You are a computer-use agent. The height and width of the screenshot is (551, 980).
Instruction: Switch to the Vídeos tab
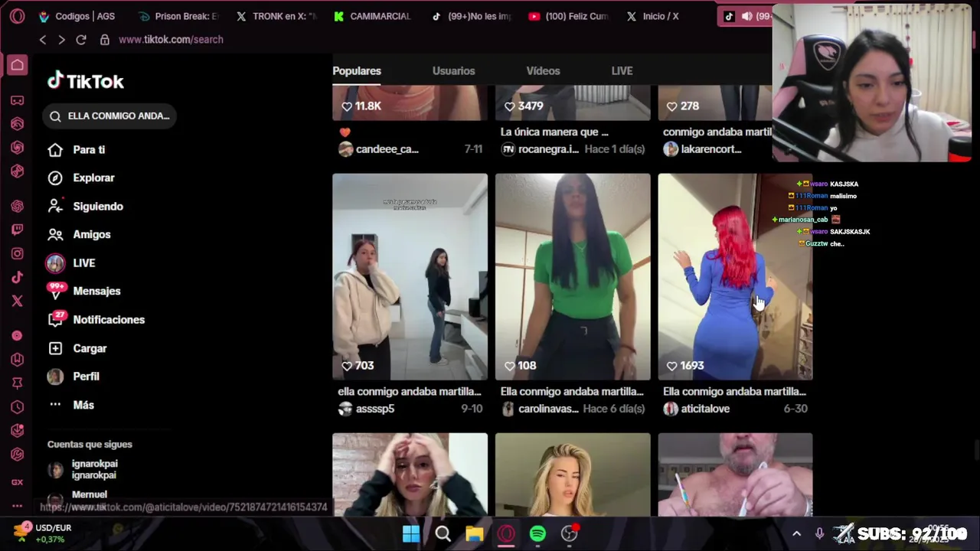[x=543, y=70]
